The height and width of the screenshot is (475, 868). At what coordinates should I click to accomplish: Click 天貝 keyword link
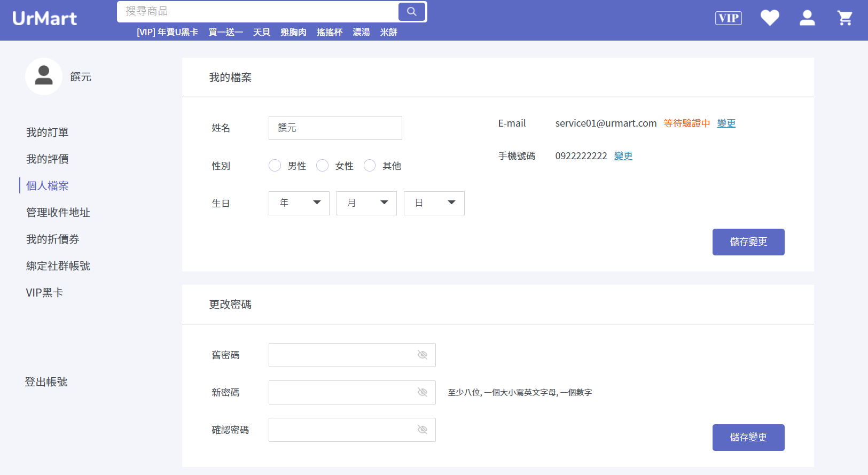point(262,32)
